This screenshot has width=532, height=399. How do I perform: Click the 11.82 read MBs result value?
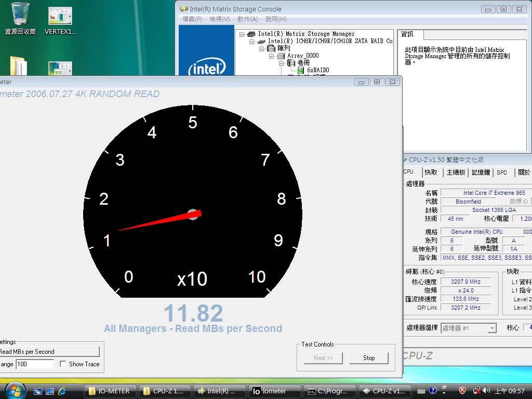[x=193, y=313]
